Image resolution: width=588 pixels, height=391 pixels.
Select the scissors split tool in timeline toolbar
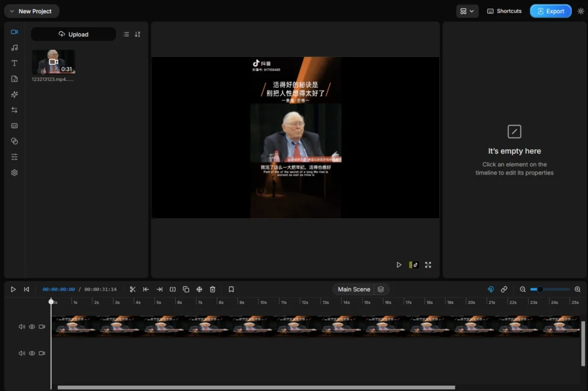(133, 289)
